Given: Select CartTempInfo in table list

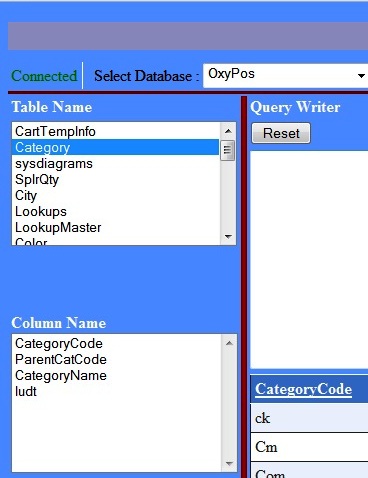Looking at the screenshot, I should (115, 131).
